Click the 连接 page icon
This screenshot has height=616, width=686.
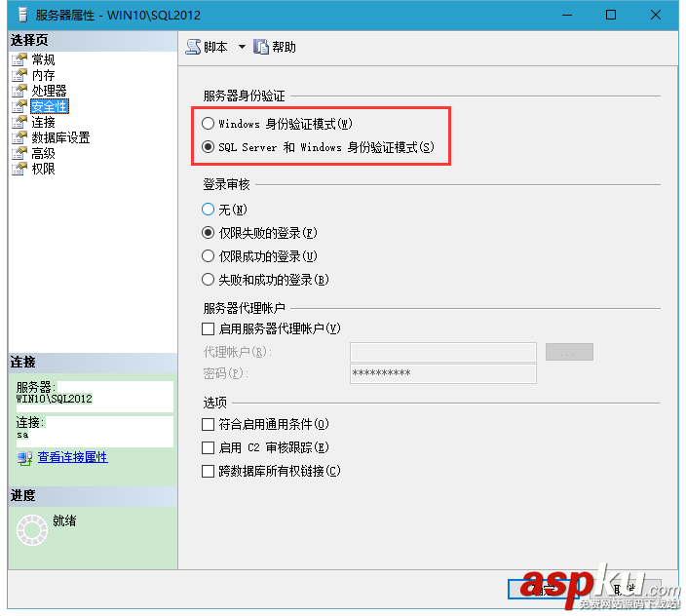click(x=19, y=122)
